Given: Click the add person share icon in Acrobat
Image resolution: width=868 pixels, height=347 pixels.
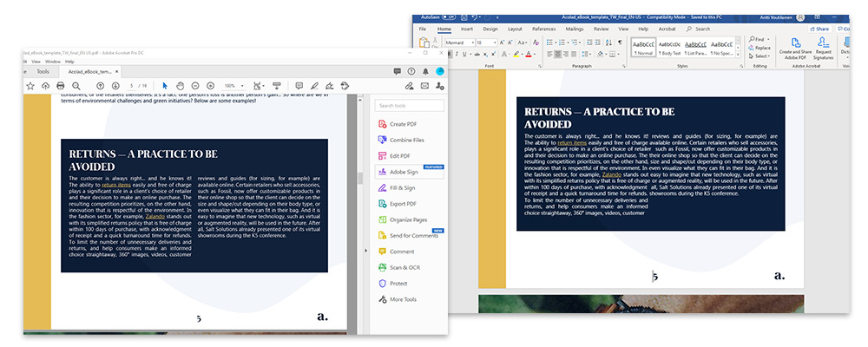Looking at the screenshot, I should coord(440,87).
